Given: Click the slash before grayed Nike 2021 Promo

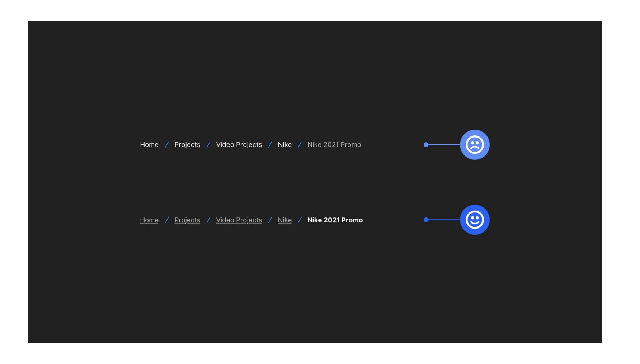Looking at the screenshot, I should pyautogui.click(x=300, y=145).
